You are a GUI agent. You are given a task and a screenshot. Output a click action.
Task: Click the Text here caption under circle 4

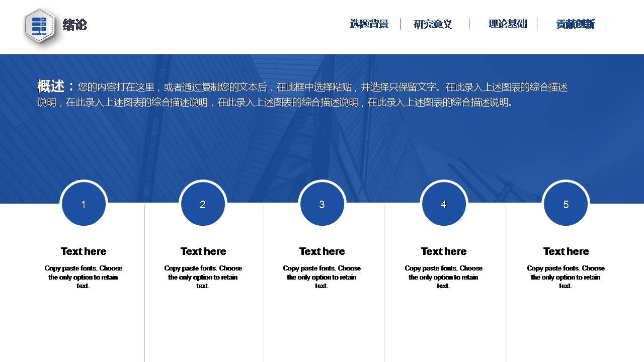tap(444, 251)
